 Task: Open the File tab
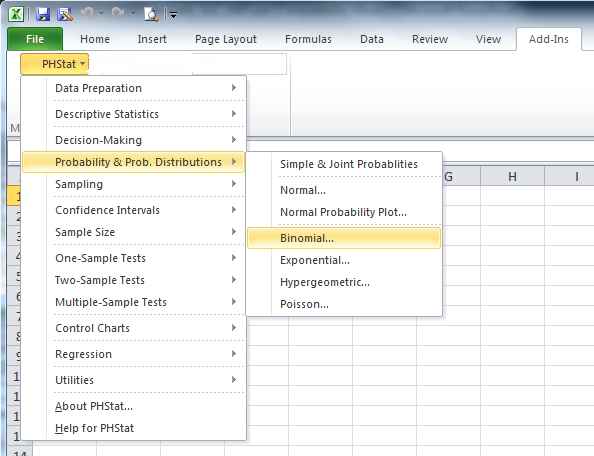click(35, 39)
